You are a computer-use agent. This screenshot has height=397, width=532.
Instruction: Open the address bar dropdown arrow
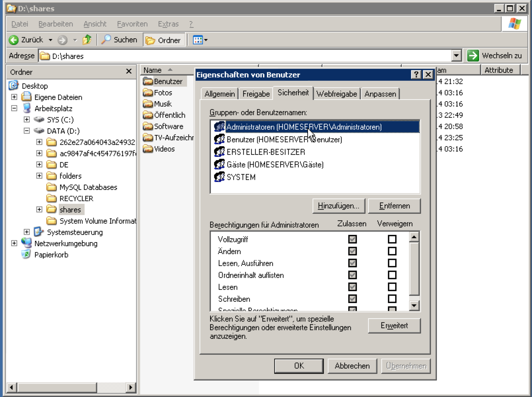[x=456, y=56]
